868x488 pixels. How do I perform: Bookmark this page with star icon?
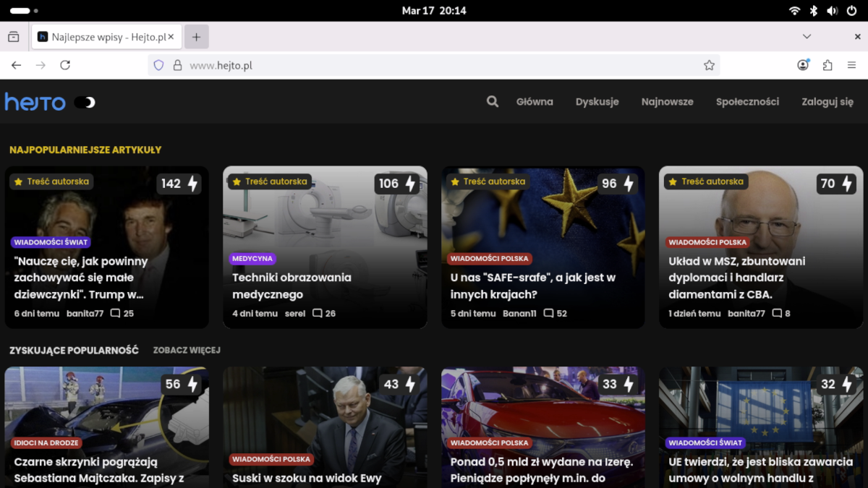tap(709, 65)
